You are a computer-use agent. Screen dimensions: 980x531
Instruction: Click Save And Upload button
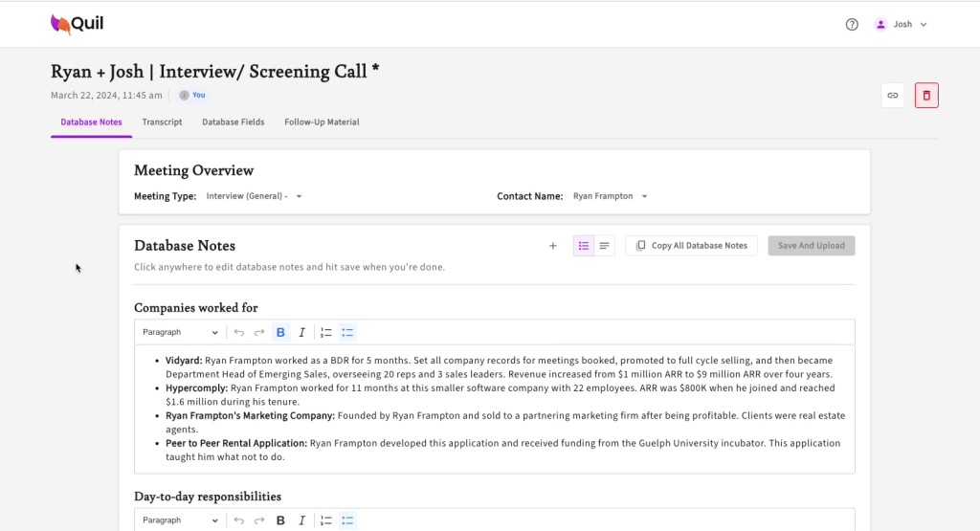[812, 246]
